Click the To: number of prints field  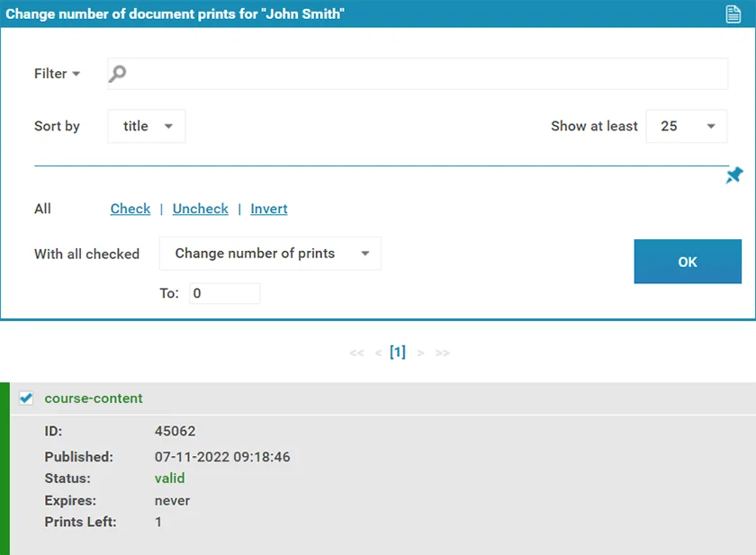coord(224,293)
